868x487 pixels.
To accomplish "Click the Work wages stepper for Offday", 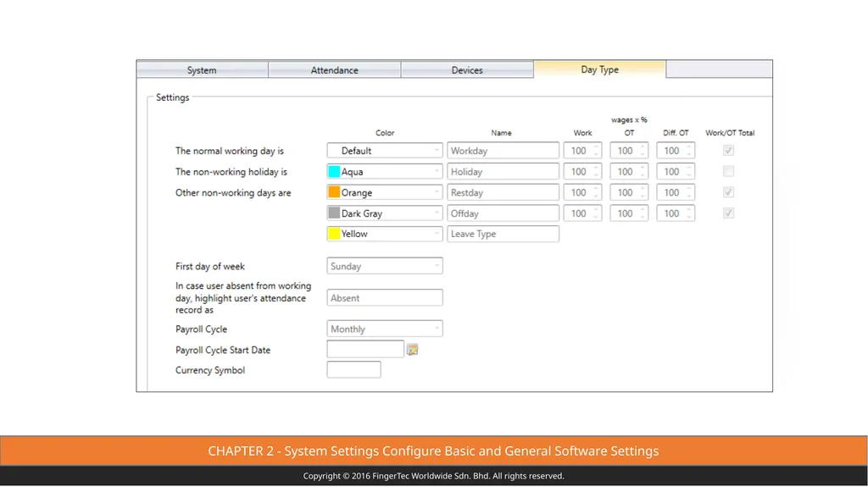I will click(x=582, y=213).
